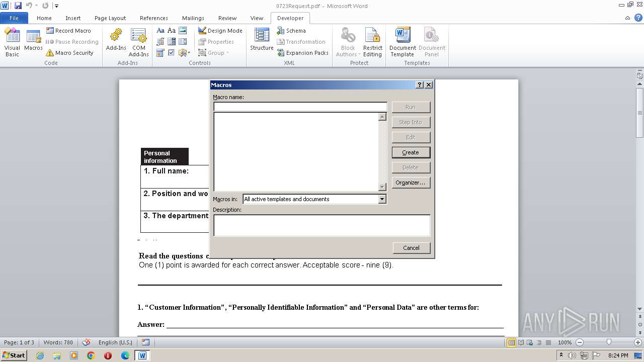This screenshot has height=362, width=644.
Task: Click the Description text box
Action: tap(322, 225)
